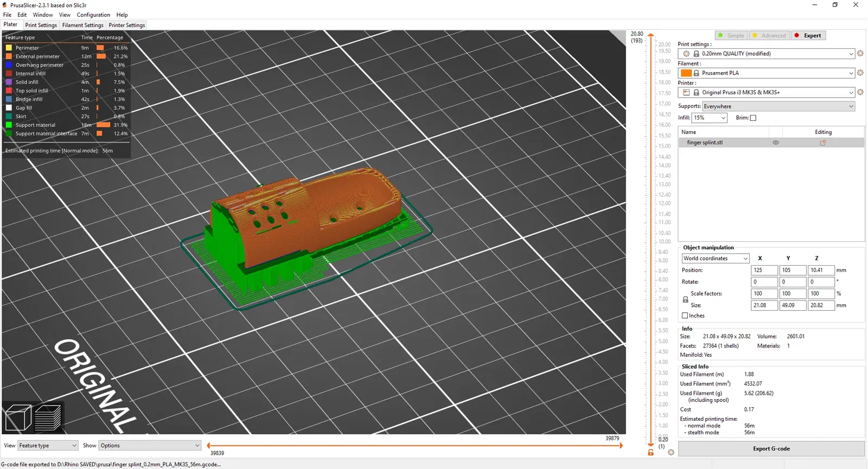Click the lock icon beside Prusament PLA
Screen dimensions: 868x469
697,73
